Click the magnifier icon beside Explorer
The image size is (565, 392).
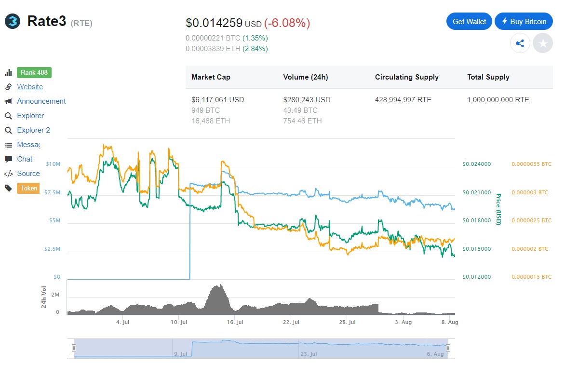coord(8,116)
